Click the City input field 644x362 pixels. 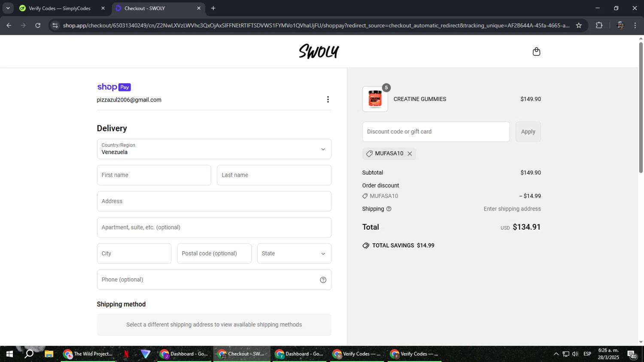134,253
